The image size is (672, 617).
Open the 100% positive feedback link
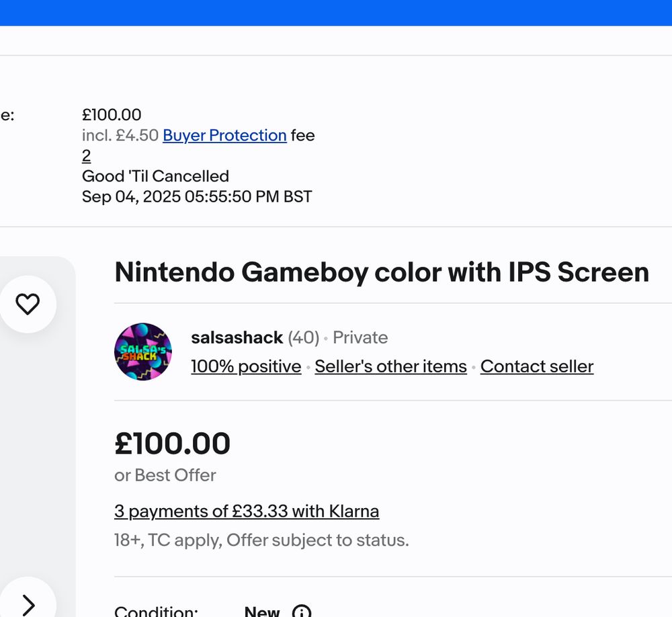pyautogui.click(x=246, y=366)
